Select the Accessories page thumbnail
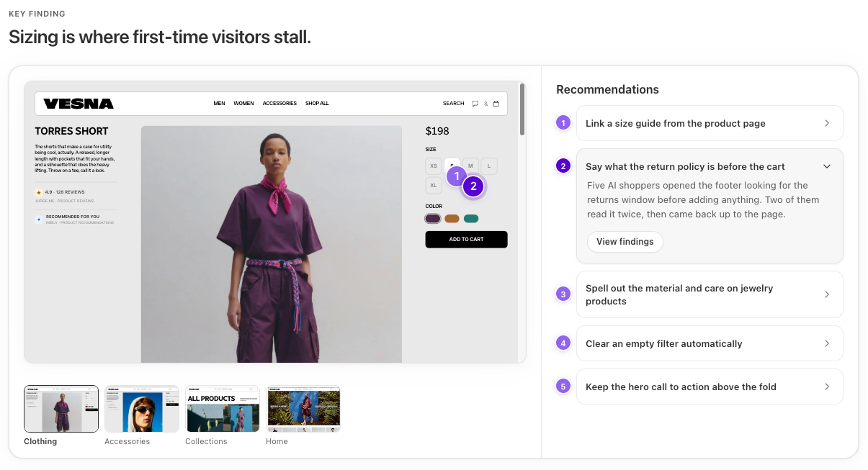The image size is (868, 470). pyautogui.click(x=142, y=409)
